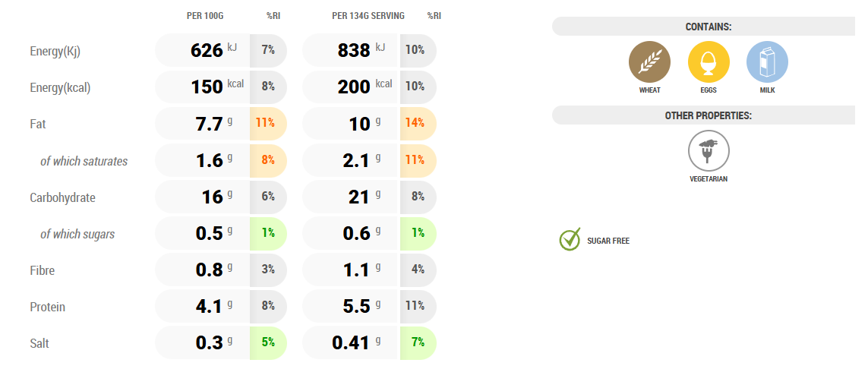This screenshot has height=388, width=868.
Task: Click the Contains header bar
Action: coord(708,27)
